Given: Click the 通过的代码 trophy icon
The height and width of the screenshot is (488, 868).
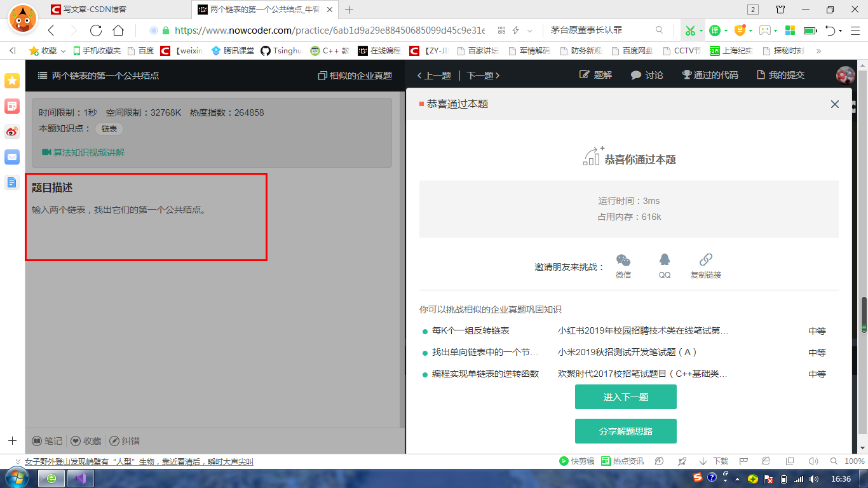Looking at the screenshot, I should (688, 74).
